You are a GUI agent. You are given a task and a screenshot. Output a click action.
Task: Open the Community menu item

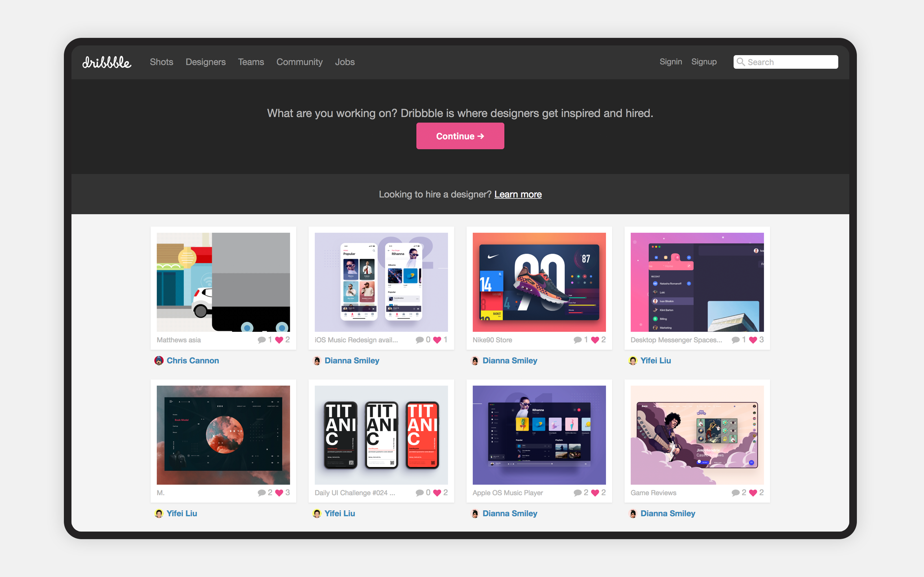click(299, 62)
